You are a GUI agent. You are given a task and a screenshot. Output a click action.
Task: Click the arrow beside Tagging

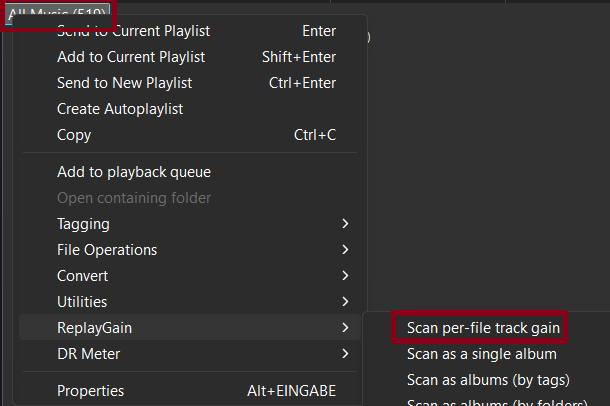345,224
